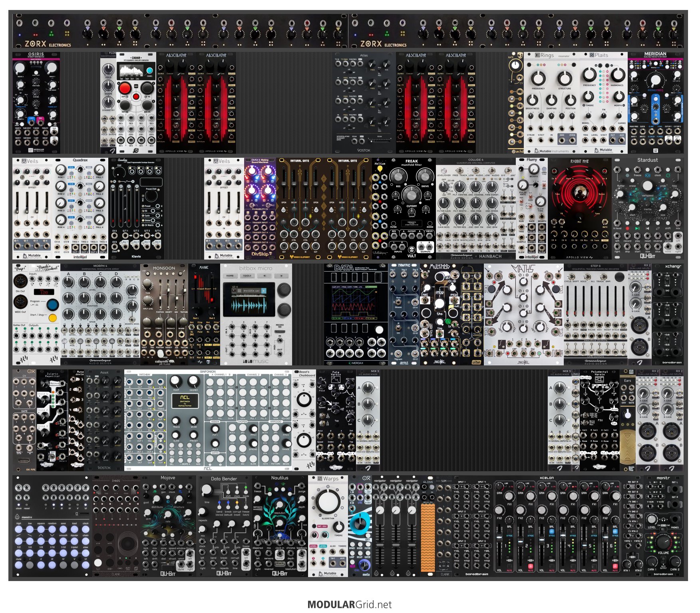Click the Din Out connector on Pexp-1
Viewport: 700px width, 613px height.
pyautogui.click(x=20, y=282)
